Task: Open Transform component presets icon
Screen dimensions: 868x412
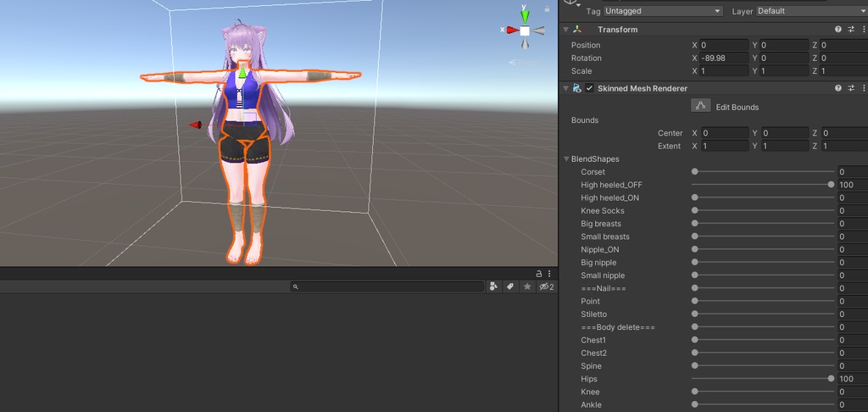Action: 851,30
